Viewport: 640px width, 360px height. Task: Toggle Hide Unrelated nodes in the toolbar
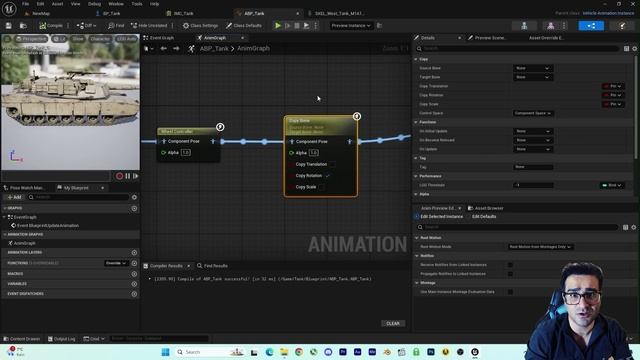[149, 25]
